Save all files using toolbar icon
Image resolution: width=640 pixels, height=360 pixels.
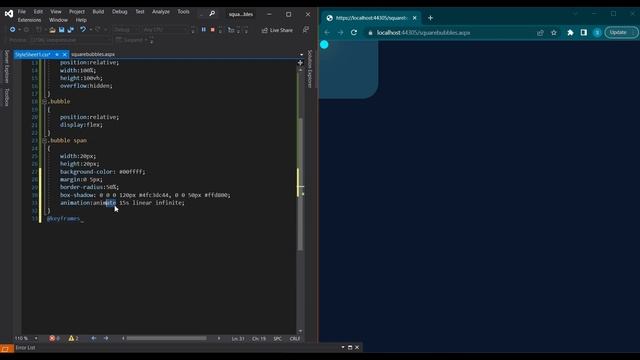tap(71, 30)
